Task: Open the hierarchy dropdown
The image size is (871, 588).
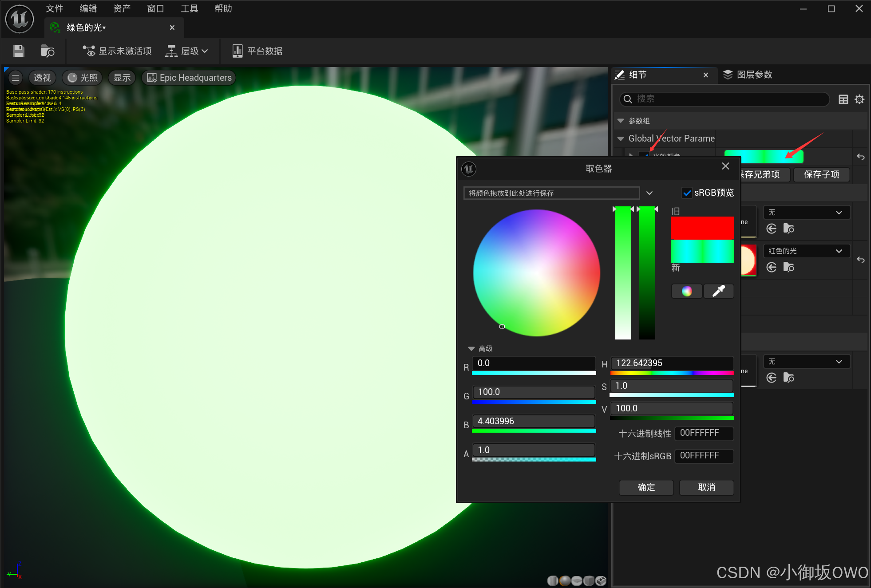Action: pyautogui.click(x=187, y=51)
